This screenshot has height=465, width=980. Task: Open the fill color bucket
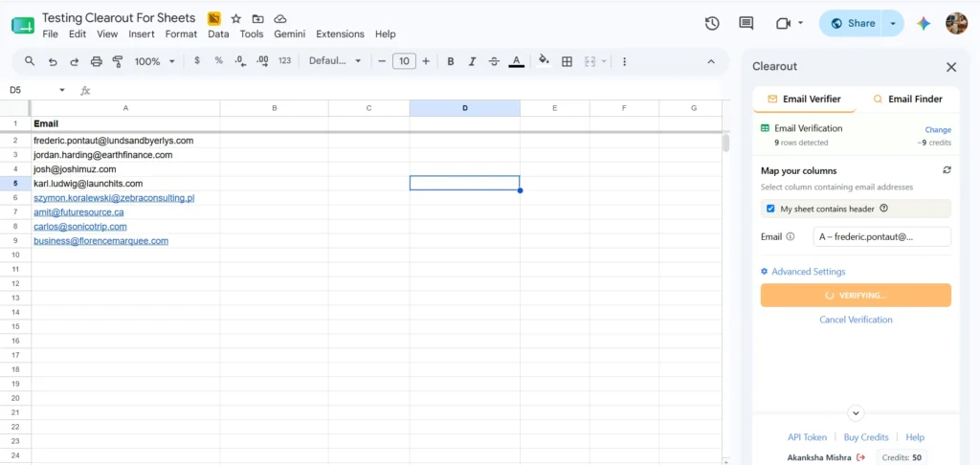pyautogui.click(x=544, y=60)
